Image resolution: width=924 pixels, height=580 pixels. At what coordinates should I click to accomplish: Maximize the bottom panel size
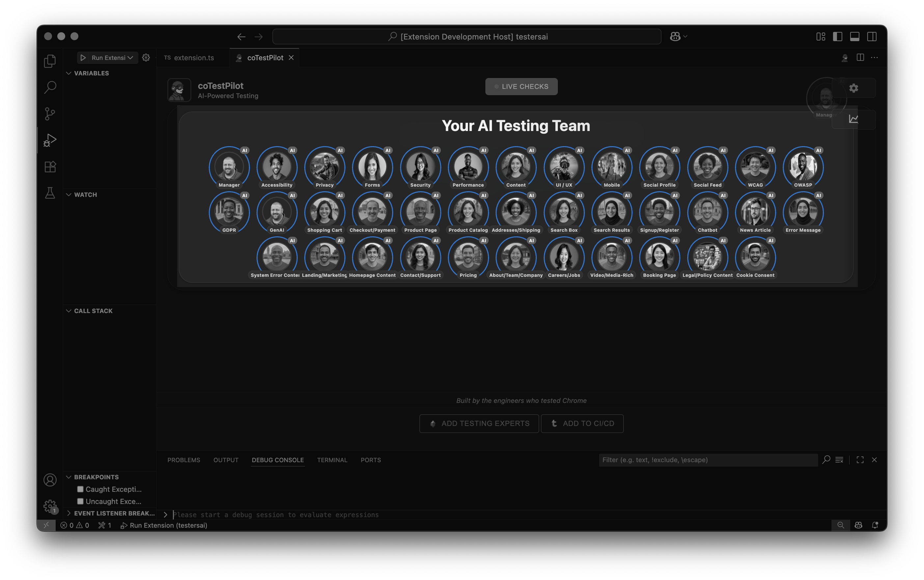860,460
